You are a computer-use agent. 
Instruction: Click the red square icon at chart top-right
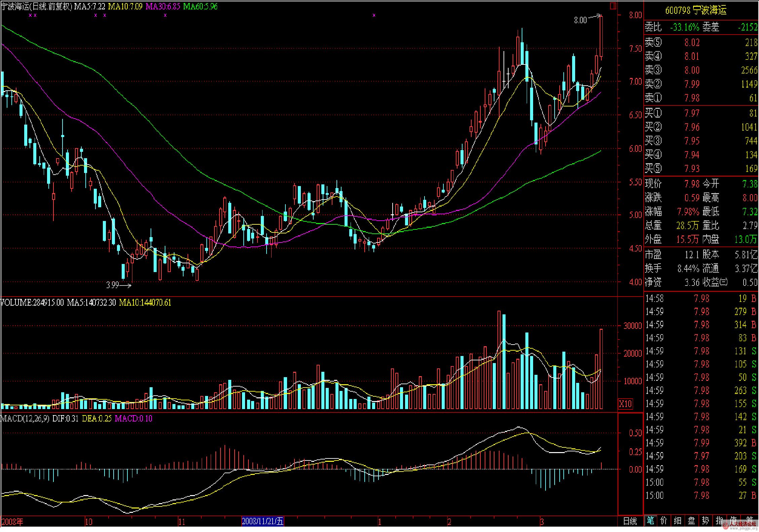tap(613, 6)
